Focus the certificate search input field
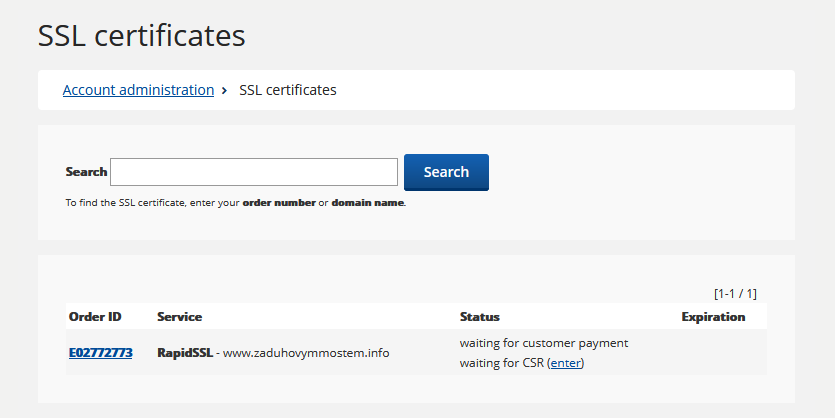 click(254, 172)
